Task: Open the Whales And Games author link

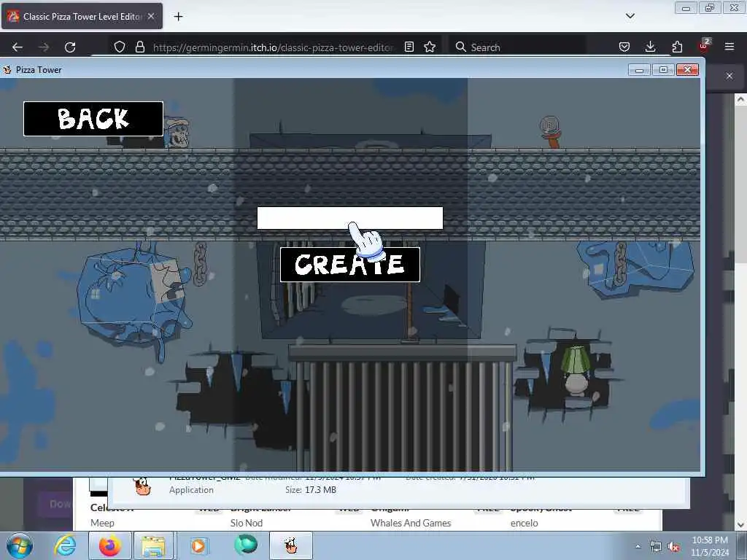Action: click(x=411, y=523)
